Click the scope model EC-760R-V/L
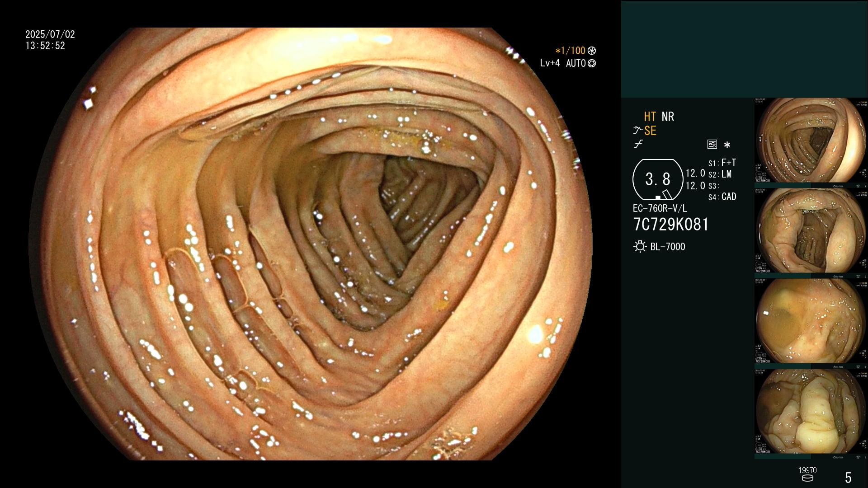 tap(660, 209)
